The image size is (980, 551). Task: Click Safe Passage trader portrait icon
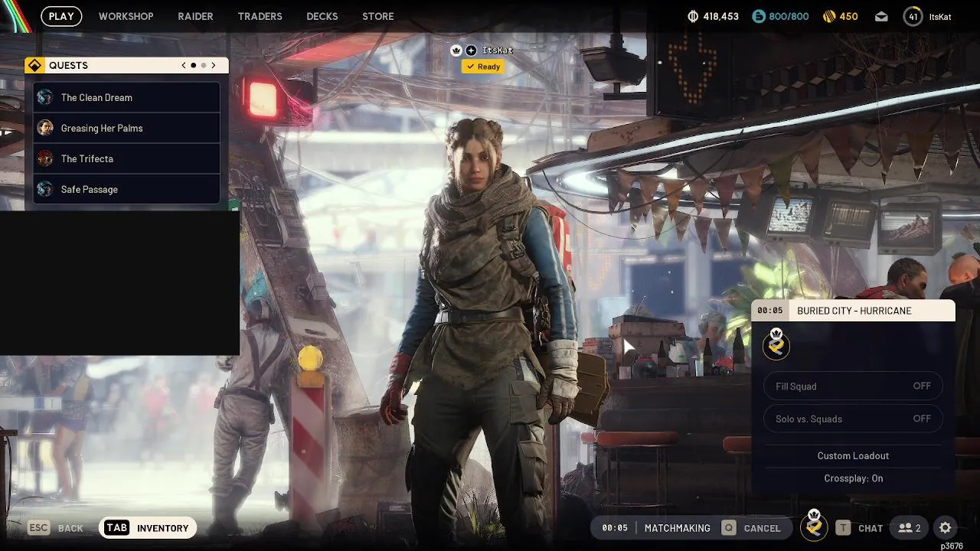pyautogui.click(x=45, y=189)
